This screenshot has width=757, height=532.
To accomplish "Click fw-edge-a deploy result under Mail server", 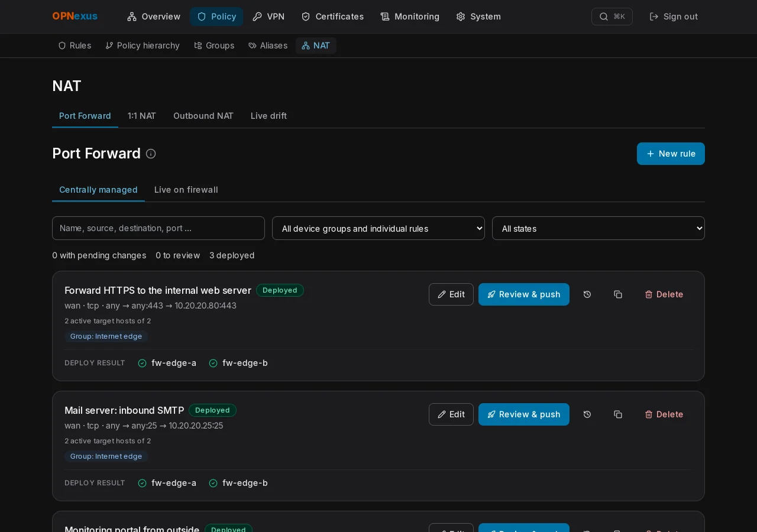I will point(167,483).
